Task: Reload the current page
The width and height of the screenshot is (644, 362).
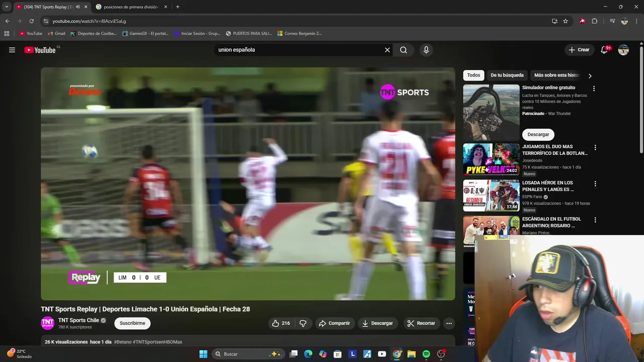Action: [31, 21]
